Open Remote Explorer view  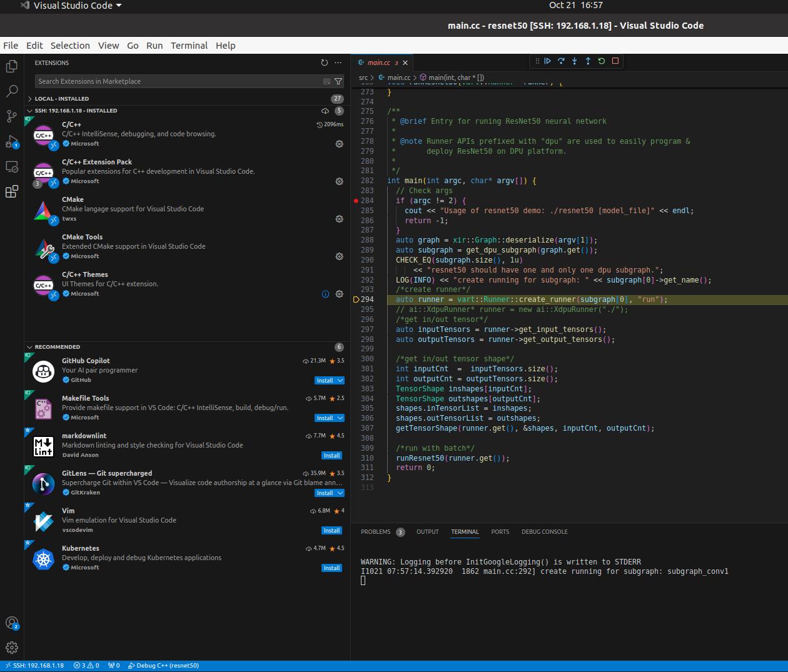click(11, 167)
